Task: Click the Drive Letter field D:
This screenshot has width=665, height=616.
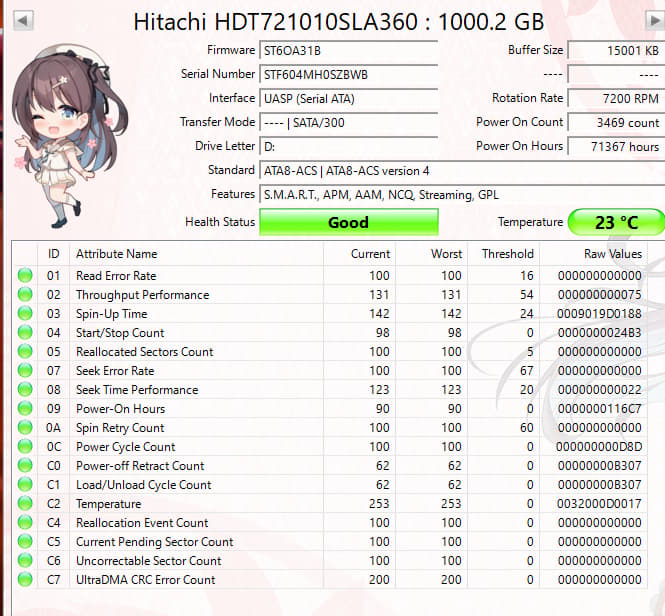Action: [x=348, y=146]
